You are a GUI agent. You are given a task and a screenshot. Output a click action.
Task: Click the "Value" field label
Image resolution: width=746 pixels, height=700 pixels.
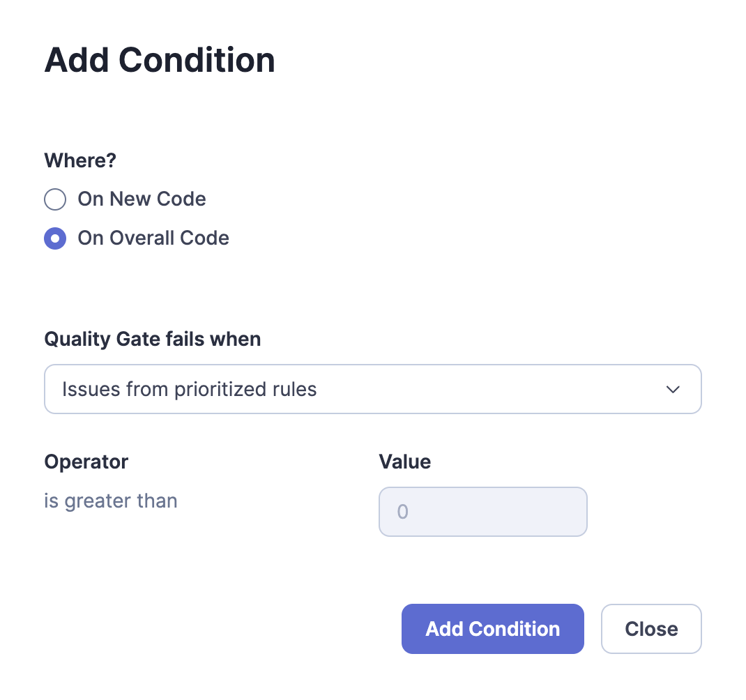[x=405, y=462]
